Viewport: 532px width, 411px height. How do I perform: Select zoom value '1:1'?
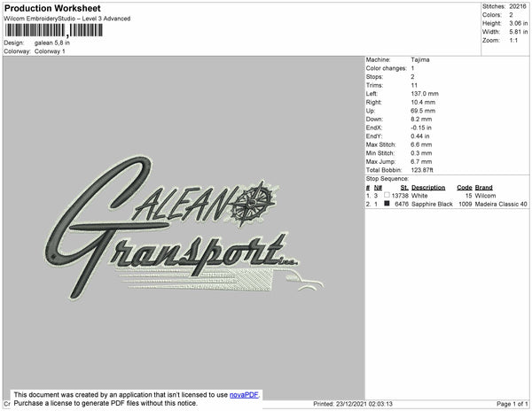(x=513, y=41)
